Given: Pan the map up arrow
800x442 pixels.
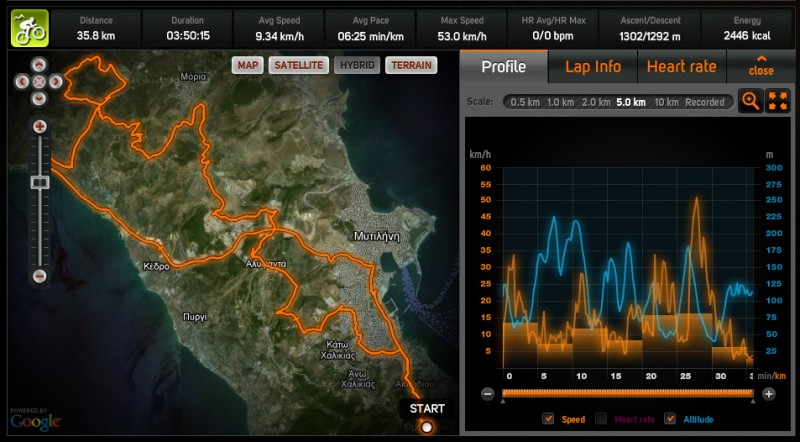Looking at the screenshot, I should point(39,64).
